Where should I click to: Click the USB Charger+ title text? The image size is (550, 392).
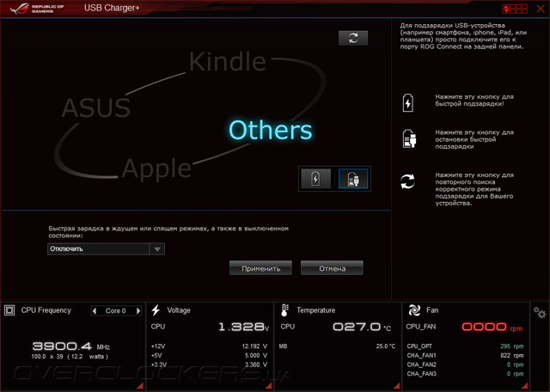112,8
